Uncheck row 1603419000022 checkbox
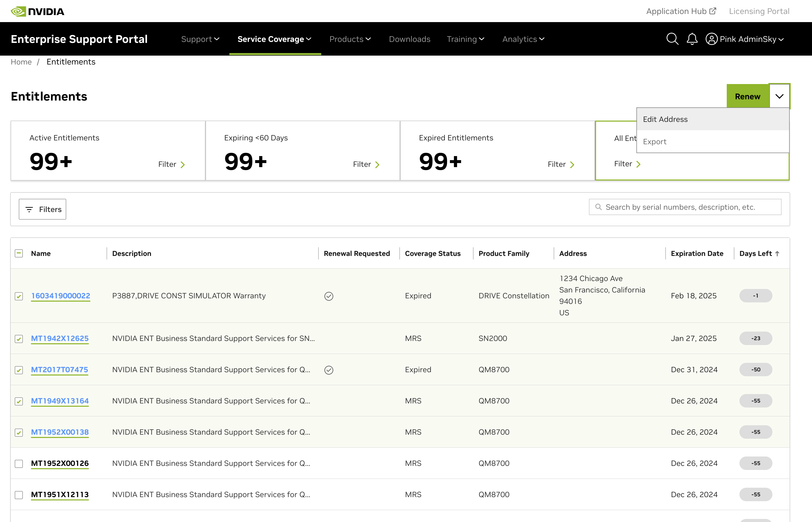 [19, 296]
